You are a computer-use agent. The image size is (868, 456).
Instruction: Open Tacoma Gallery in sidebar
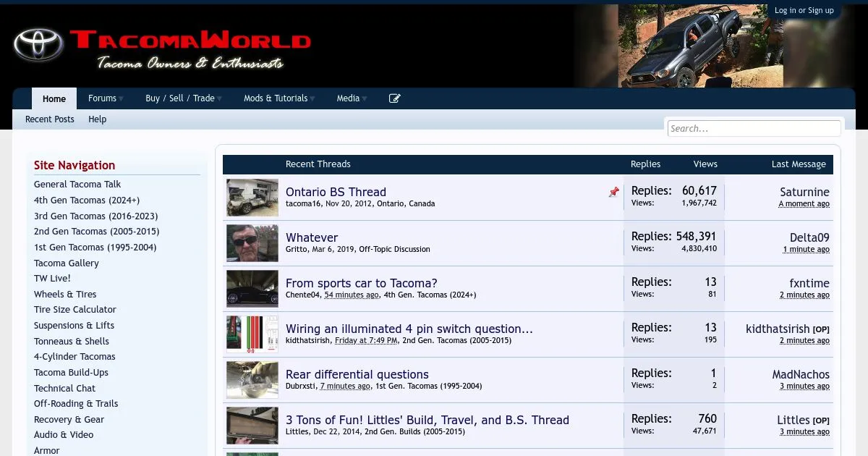click(67, 263)
